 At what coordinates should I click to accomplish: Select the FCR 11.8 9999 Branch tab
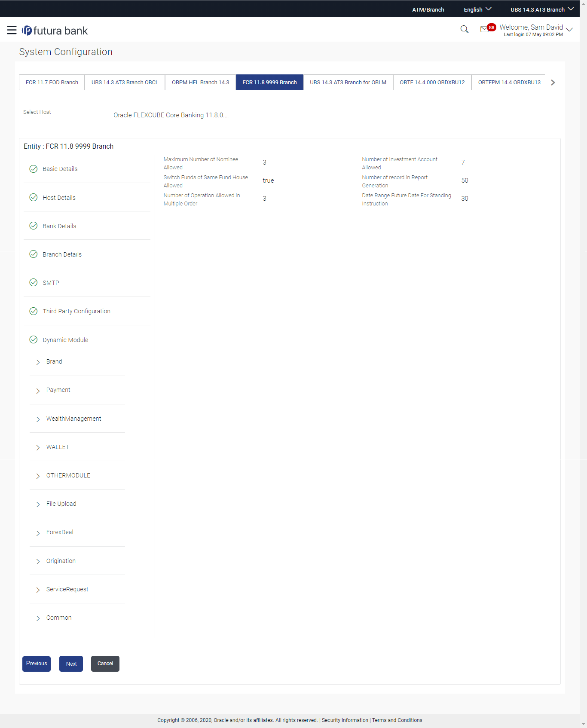(x=269, y=82)
